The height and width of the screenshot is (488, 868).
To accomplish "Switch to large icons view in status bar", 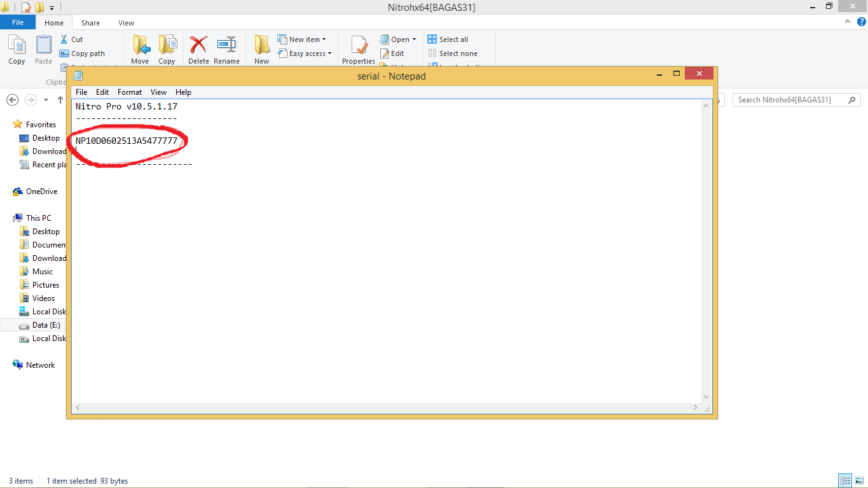I will tap(859, 481).
